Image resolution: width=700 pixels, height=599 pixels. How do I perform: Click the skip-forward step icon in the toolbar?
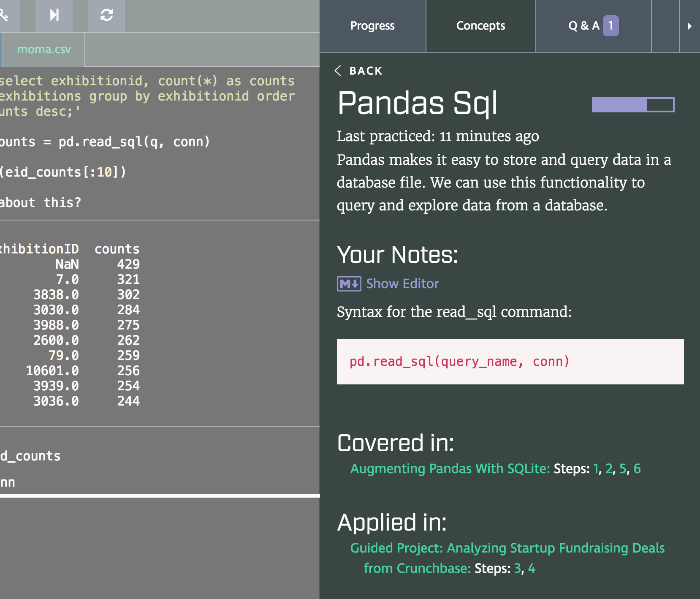pyautogui.click(x=54, y=16)
